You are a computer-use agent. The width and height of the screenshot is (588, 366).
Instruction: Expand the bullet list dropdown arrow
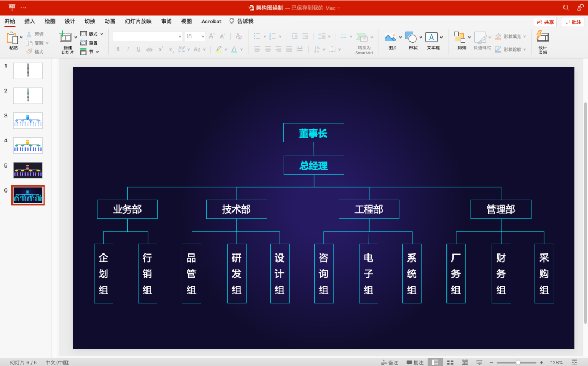coord(265,37)
